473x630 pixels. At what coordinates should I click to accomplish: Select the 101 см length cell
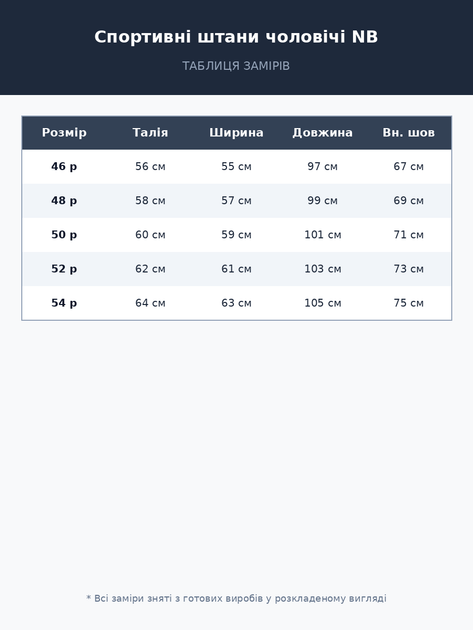pyautogui.click(x=323, y=235)
